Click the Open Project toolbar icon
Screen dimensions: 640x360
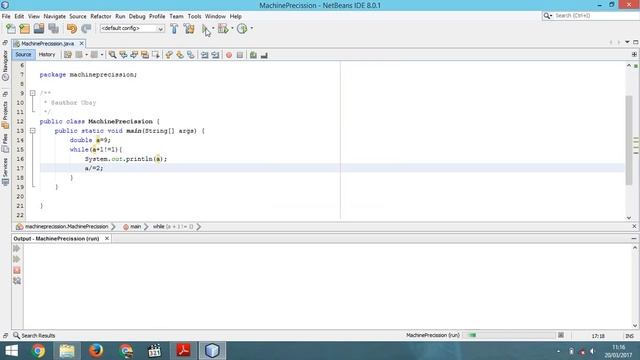coord(39,29)
